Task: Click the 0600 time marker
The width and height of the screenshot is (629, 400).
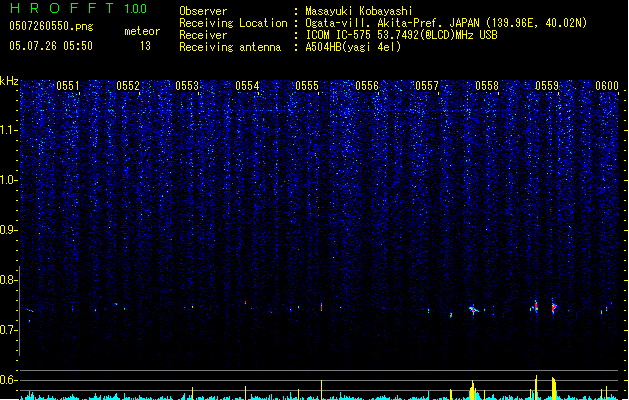Action: (x=607, y=86)
